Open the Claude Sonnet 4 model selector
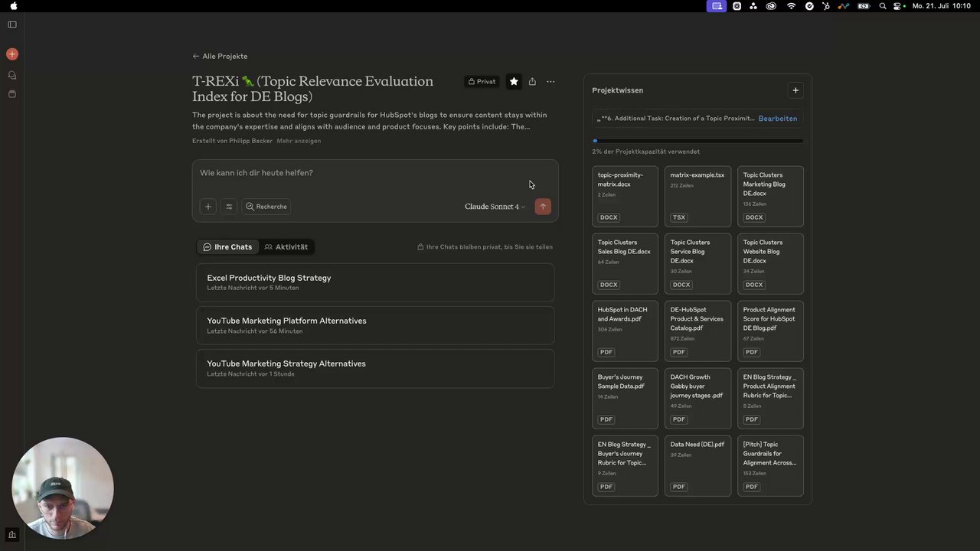The image size is (980, 551). (x=495, y=207)
